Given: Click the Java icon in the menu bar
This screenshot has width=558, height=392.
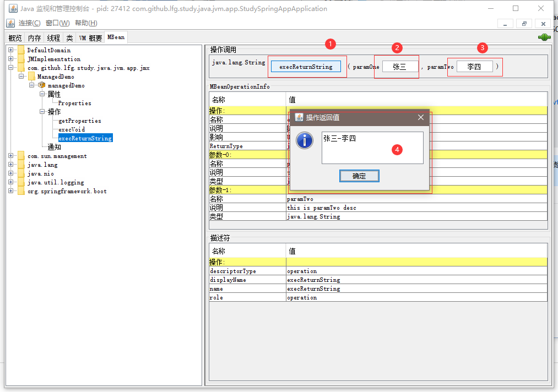Looking at the screenshot, I should (x=10, y=23).
